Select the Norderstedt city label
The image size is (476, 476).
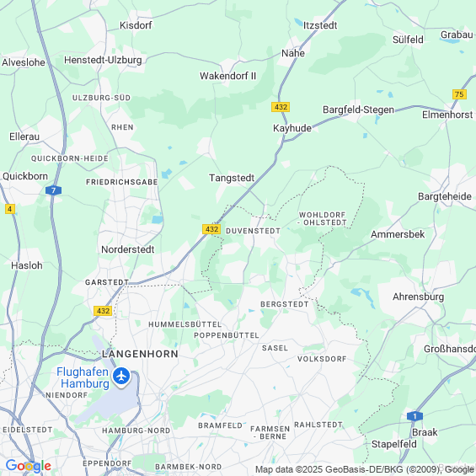(128, 249)
